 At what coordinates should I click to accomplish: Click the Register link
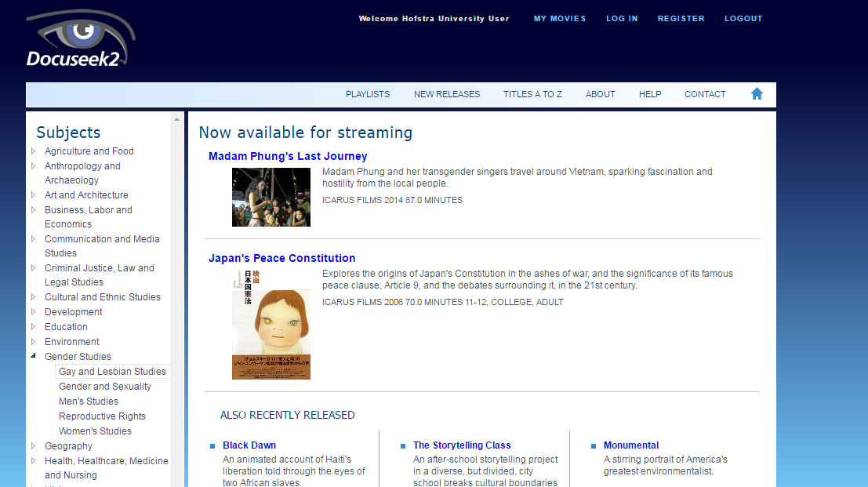(x=681, y=18)
